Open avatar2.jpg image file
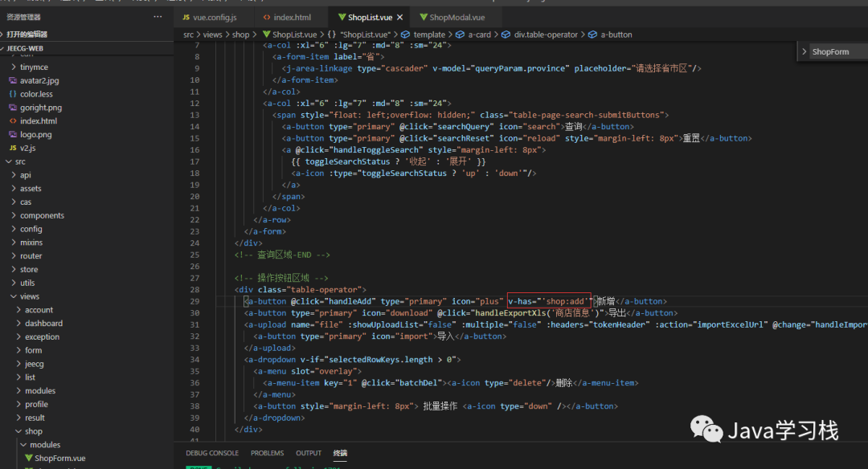Viewport: 868px width, 469px height. point(39,80)
